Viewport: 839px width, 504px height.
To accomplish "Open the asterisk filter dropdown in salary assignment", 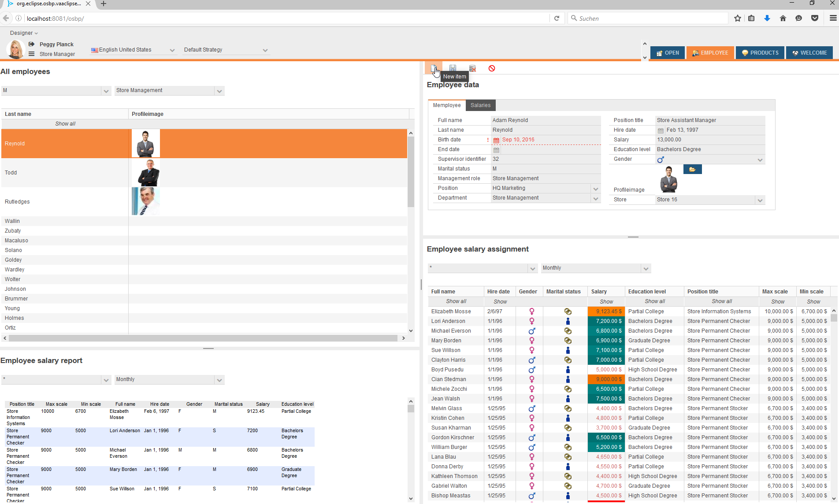I will pos(533,269).
